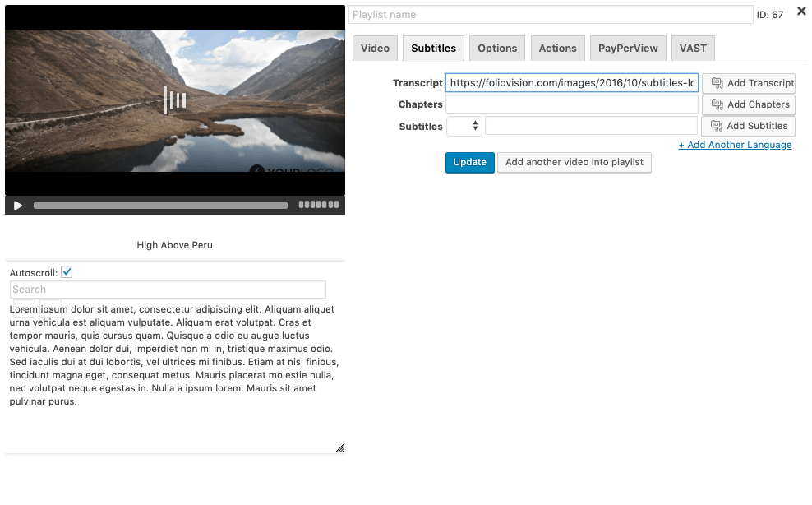This screenshot has height=505, width=812.
Task: Click the Add Transcript button
Action: [x=748, y=83]
